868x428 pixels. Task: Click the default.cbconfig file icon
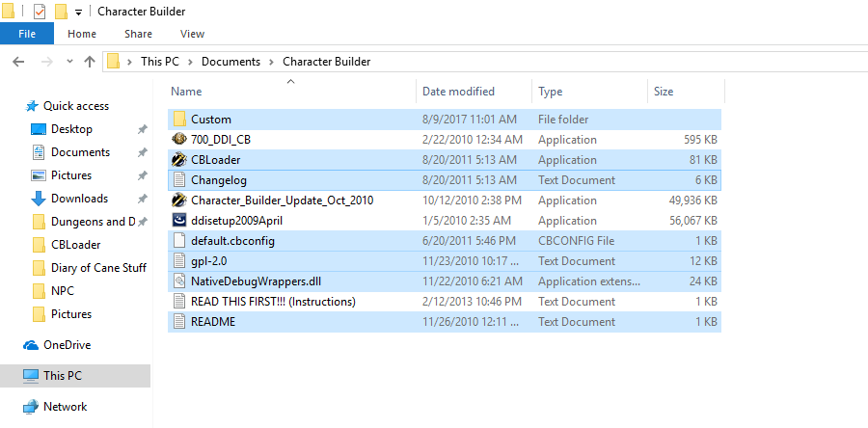coord(178,241)
